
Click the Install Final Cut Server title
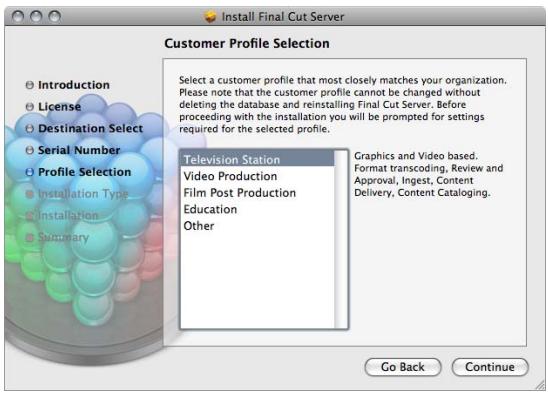pyautogui.click(x=283, y=16)
